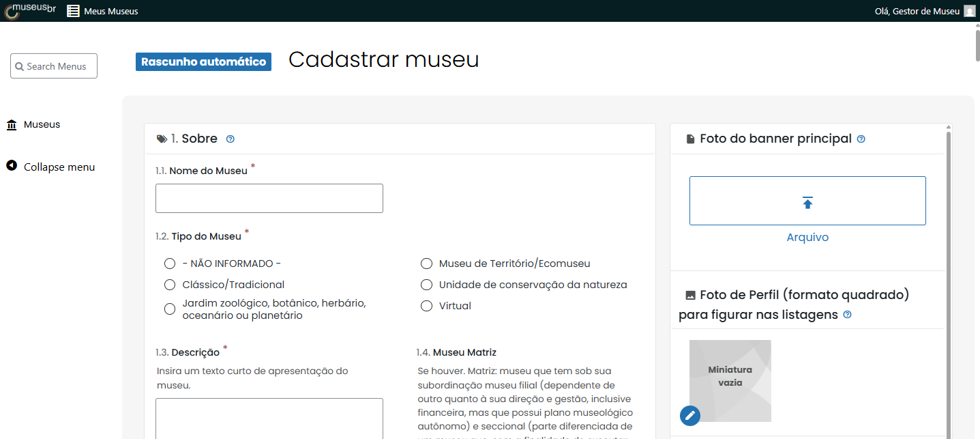Click the help icon beside Sobre
This screenshot has width=980, height=439.
[x=230, y=139]
